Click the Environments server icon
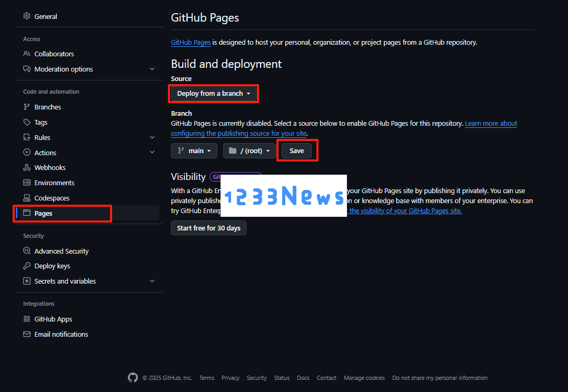The image size is (568, 392). [x=27, y=183]
